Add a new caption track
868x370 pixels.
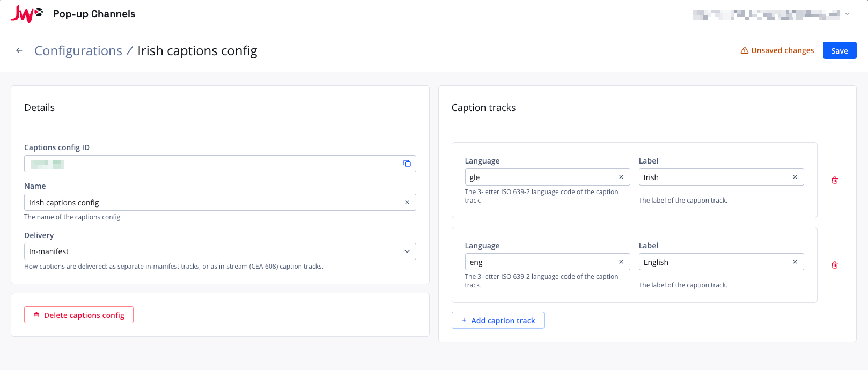pos(498,320)
